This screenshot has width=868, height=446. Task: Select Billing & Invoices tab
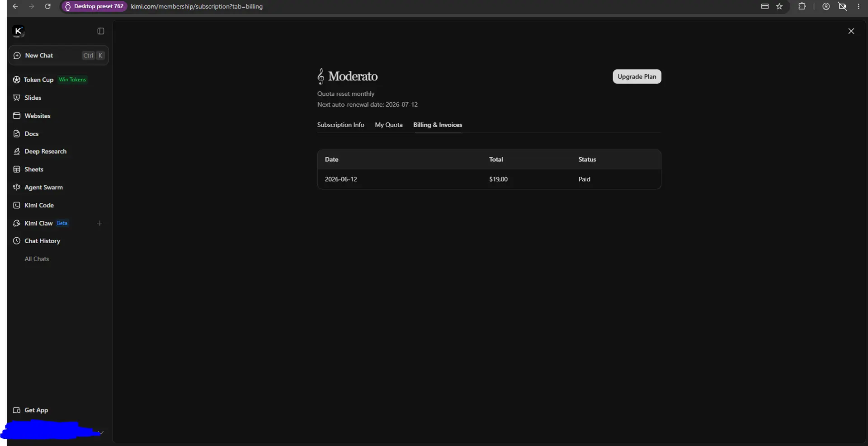(438, 125)
